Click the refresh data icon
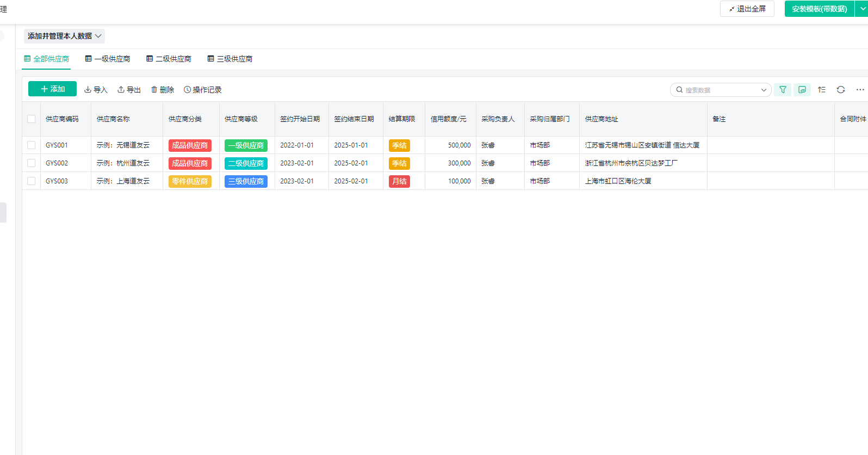 pos(841,90)
